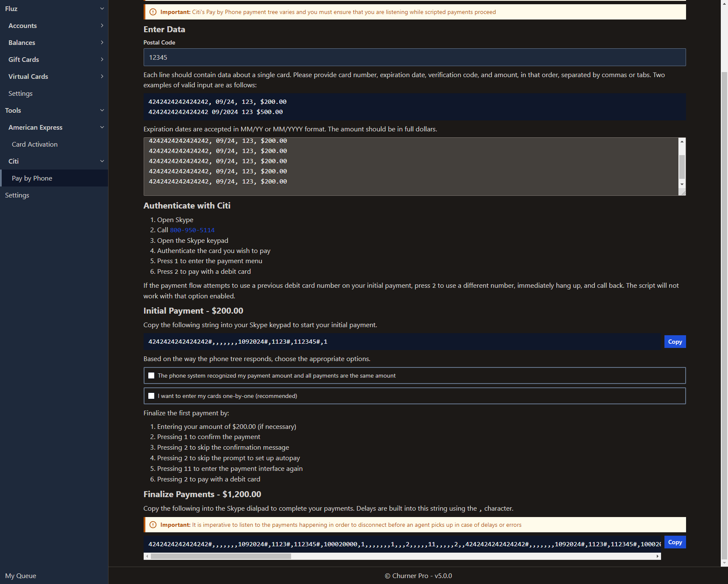Click the Citi phone number 800-950-5114 link
The height and width of the screenshot is (584, 728).
192,230
